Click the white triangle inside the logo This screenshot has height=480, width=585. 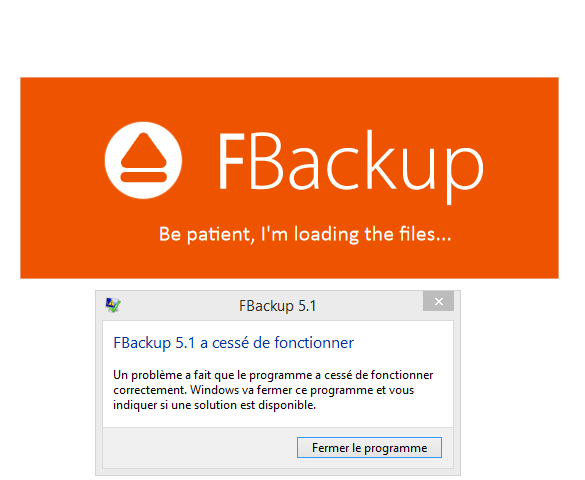[x=143, y=151]
